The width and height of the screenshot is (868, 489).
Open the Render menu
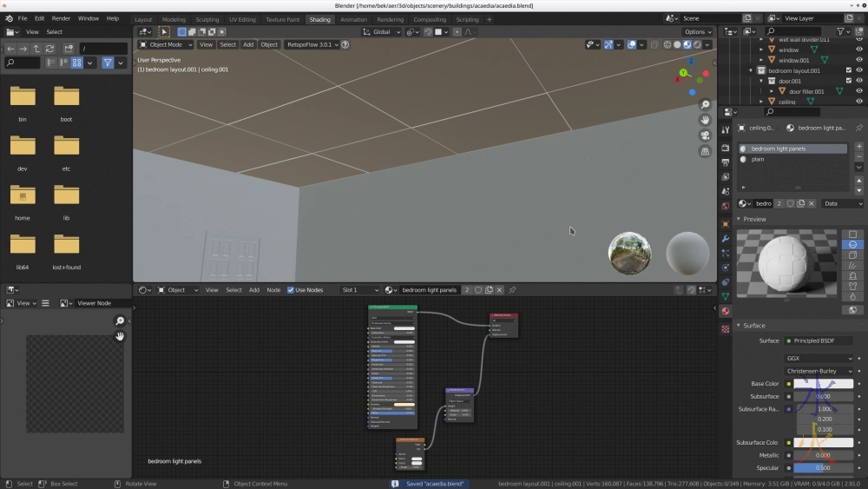[x=61, y=18]
